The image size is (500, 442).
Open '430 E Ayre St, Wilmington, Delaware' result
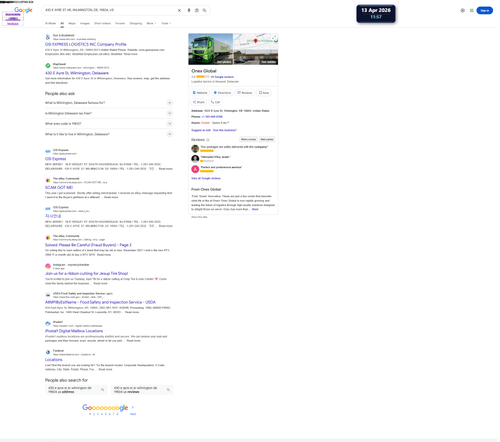coord(77,73)
